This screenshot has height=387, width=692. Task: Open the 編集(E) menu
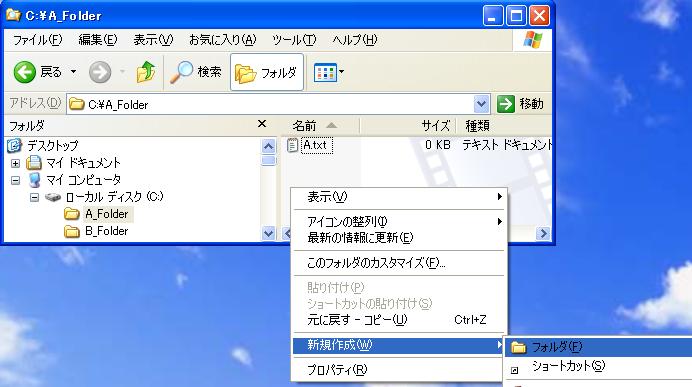click(x=98, y=40)
